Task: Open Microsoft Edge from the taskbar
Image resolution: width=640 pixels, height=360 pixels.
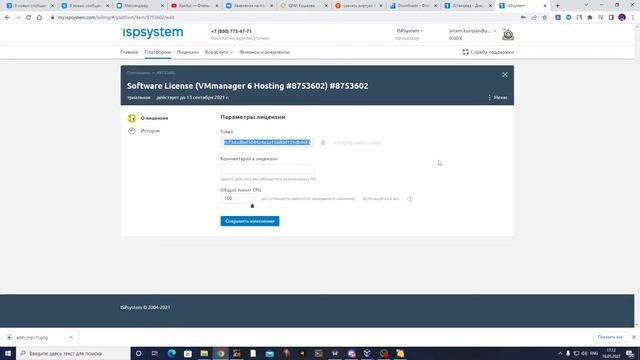Action: [171, 353]
